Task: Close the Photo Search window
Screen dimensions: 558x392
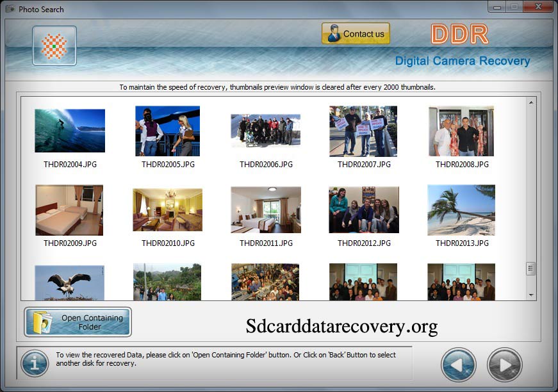Action: [x=538, y=7]
